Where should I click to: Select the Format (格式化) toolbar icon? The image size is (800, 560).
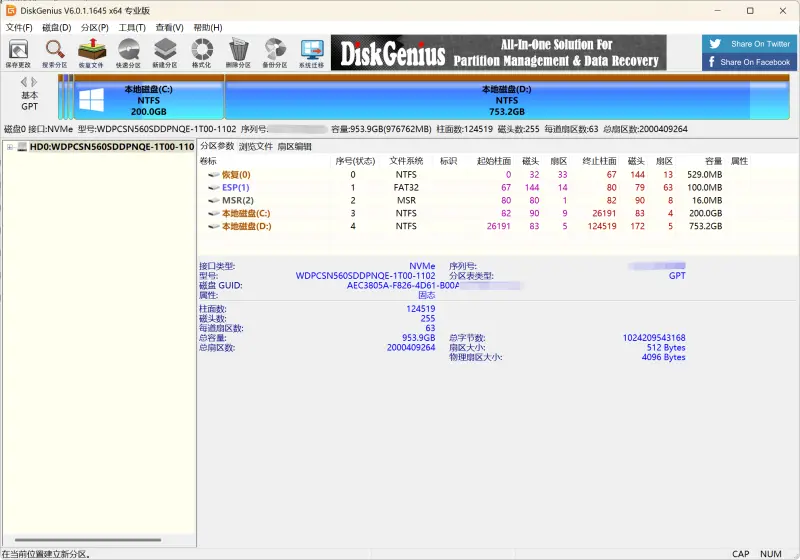point(202,53)
